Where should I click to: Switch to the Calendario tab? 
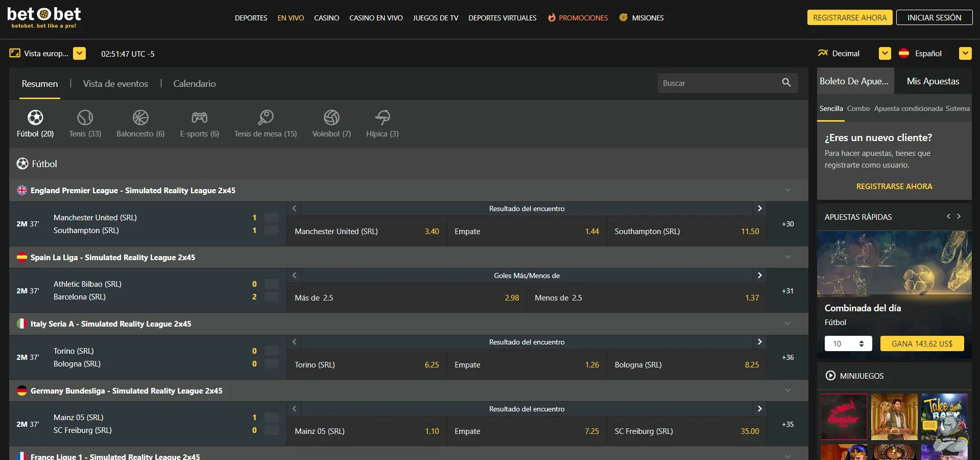195,84
